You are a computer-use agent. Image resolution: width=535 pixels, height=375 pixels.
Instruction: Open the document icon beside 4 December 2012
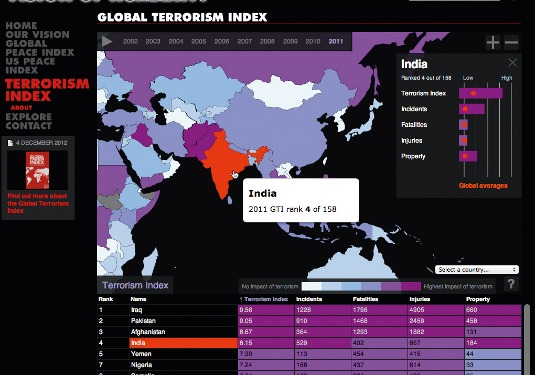click(10, 143)
